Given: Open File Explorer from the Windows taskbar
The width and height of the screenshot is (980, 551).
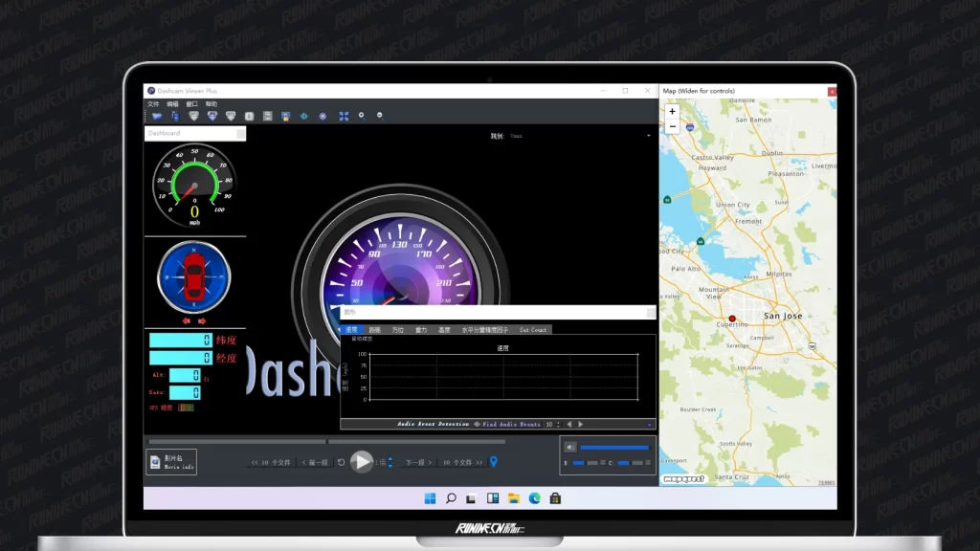Looking at the screenshot, I should (x=514, y=498).
